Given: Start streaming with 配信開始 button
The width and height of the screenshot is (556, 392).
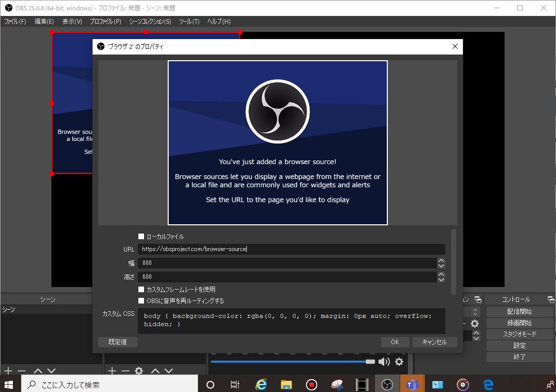Looking at the screenshot, I should point(519,311).
